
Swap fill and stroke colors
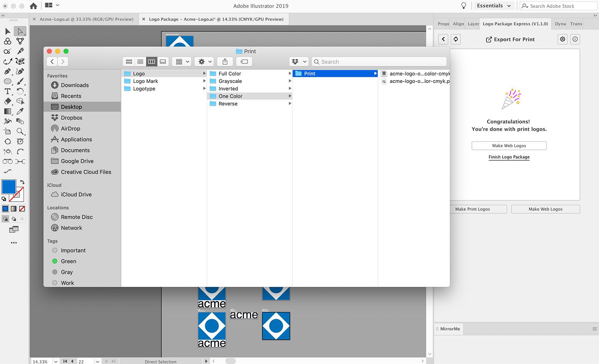point(22,182)
